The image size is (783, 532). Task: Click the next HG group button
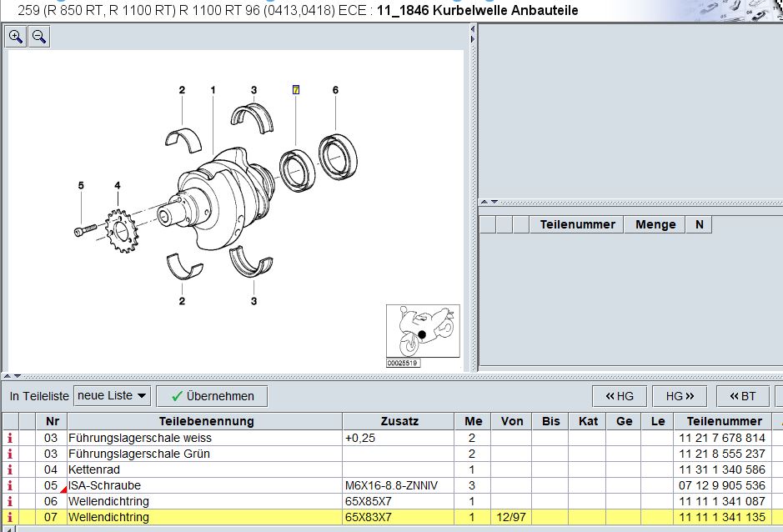(680, 396)
